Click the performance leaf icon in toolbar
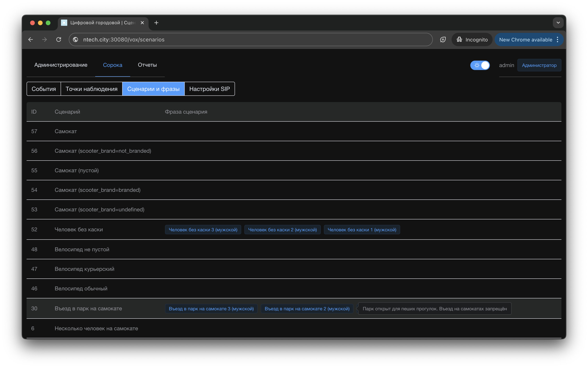The height and width of the screenshot is (368, 588). coord(443,39)
